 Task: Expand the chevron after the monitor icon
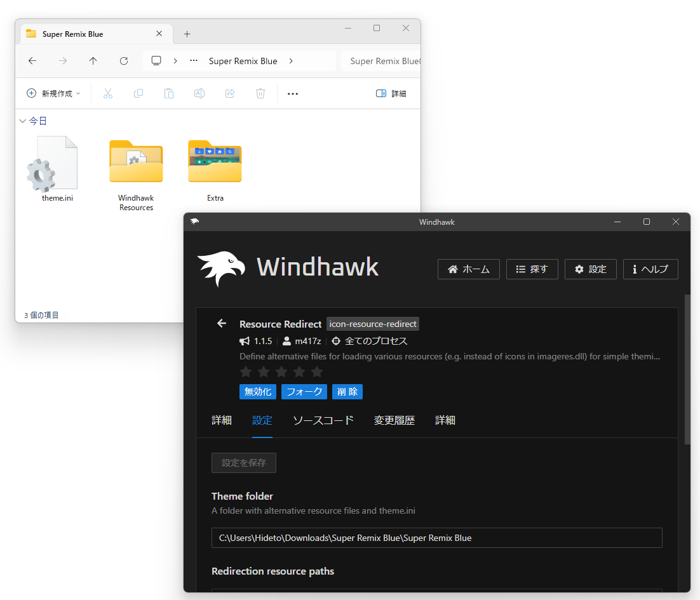pyautogui.click(x=175, y=61)
